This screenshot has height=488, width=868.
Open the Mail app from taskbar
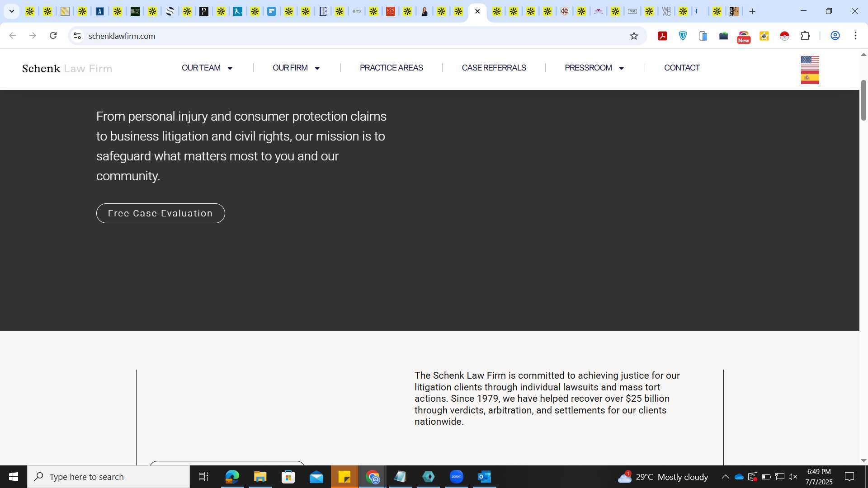coord(316,477)
